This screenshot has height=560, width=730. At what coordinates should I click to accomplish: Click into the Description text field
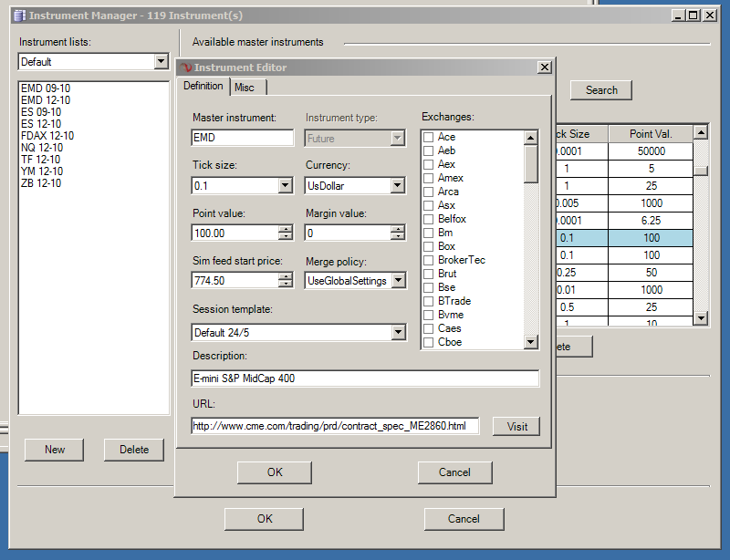[365, 379]
